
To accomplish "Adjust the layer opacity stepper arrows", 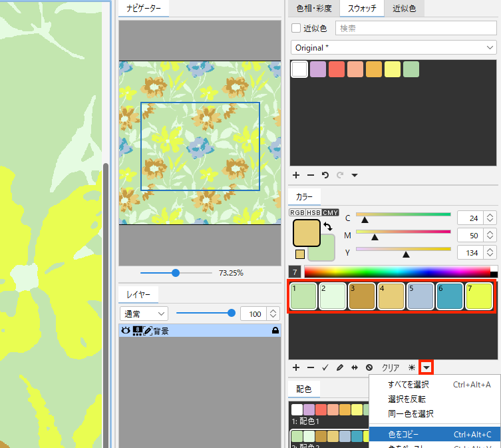I will click(x=273, y=314).
